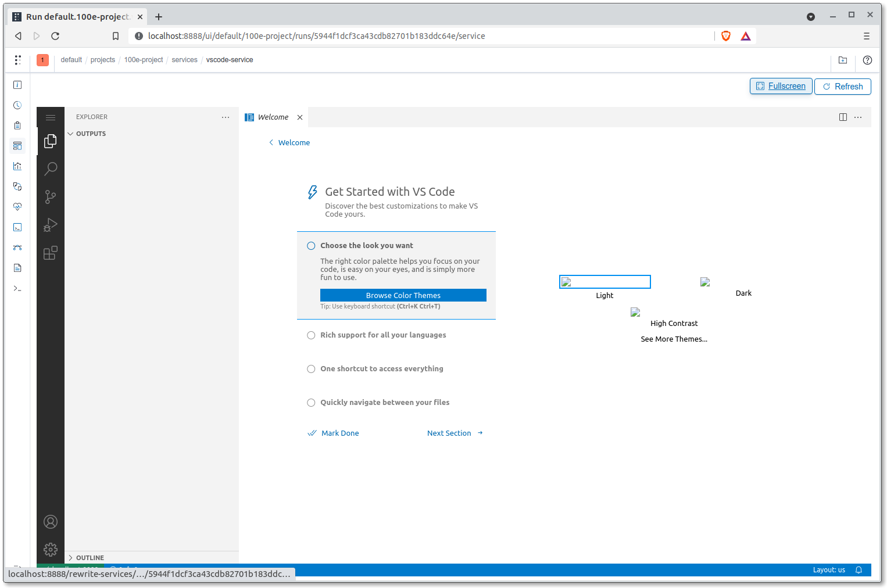Open the Search view magnifier
The height and width of the screenshot is (588, 887).
51,168
